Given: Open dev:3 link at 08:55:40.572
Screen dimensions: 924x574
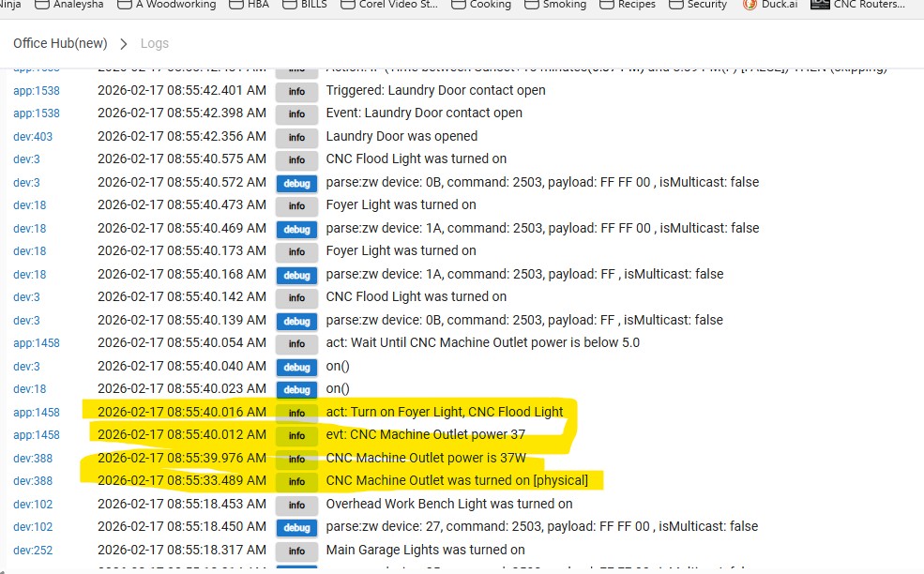Looking at the screenshot, I should tap(26, 183).
